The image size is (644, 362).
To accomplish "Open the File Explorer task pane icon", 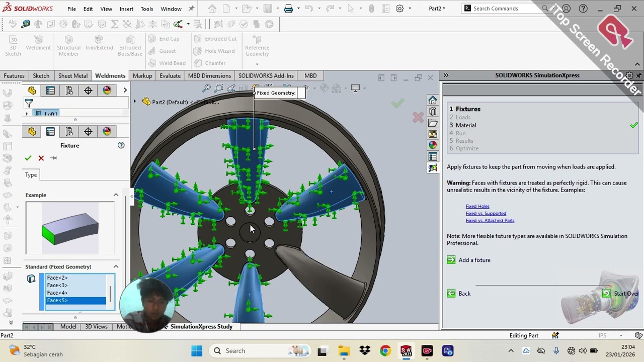I will pos(433,123).
